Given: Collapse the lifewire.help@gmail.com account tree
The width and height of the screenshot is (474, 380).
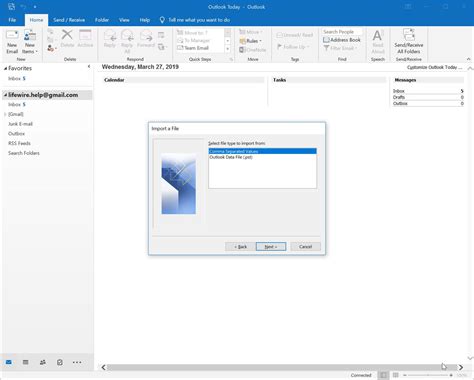Looking at the screenshot, I should click(x=5, y=95).
